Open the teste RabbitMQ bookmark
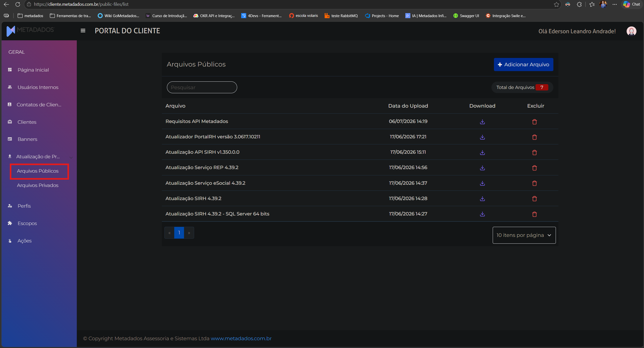 tap(341, 16)
